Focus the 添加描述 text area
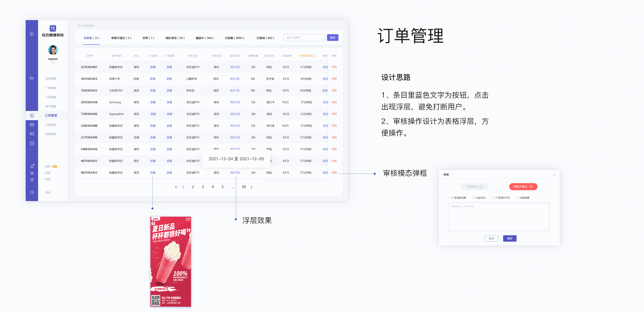644x312 pixels. (499, 217)
